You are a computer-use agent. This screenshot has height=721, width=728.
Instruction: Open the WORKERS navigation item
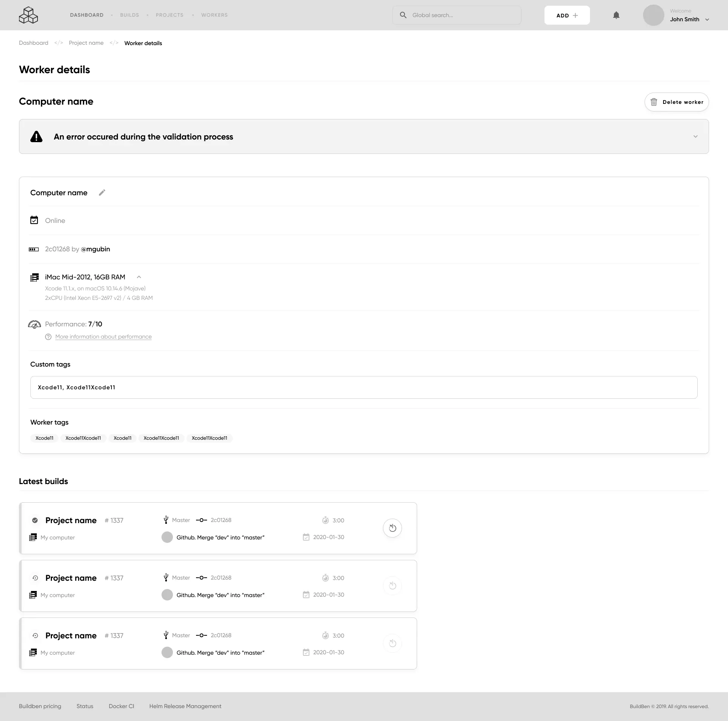coord(214,15)
